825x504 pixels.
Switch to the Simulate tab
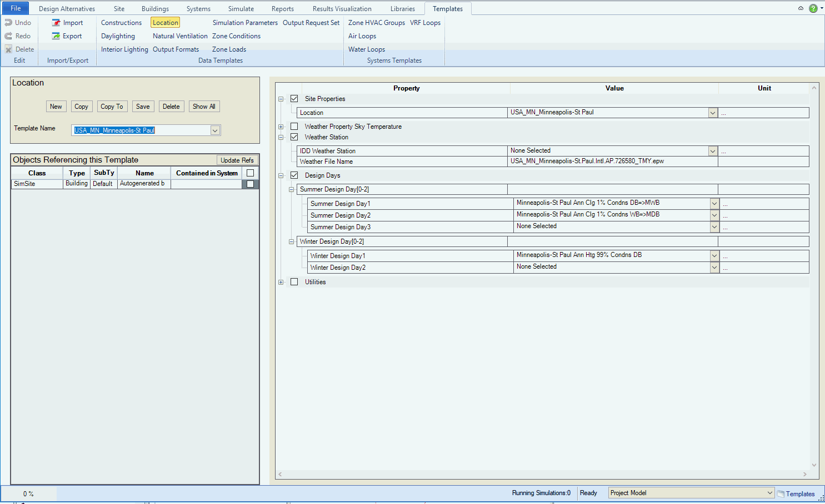click(241, 9)
